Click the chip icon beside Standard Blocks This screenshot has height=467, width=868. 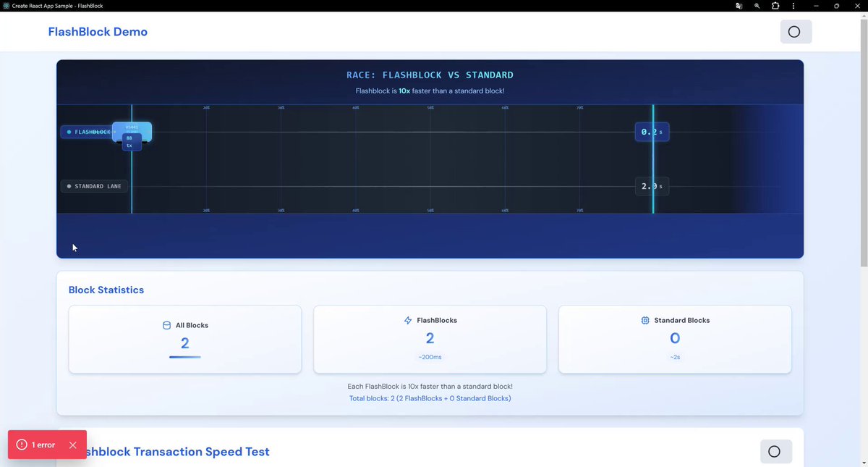[645, 320]
